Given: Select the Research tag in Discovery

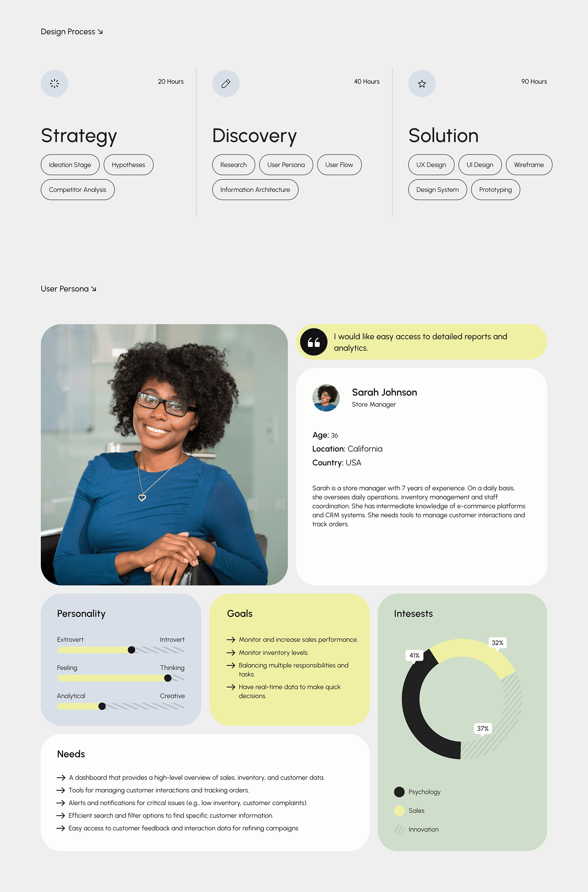Looking at the screenshot, I should [233, 165].
